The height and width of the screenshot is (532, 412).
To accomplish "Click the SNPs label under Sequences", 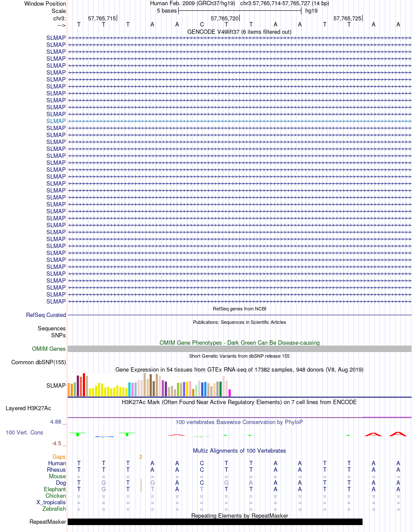I will pos(59,335).
